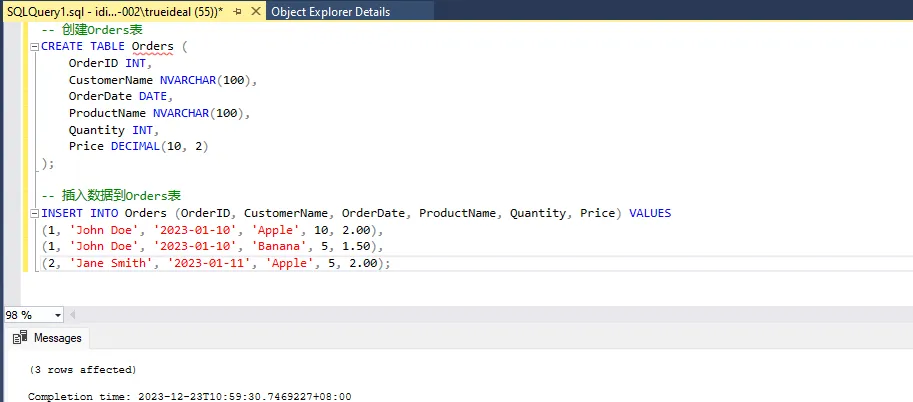
Task: Collapse the INSERT INTO Orders block
Action: tap(34, 213)
